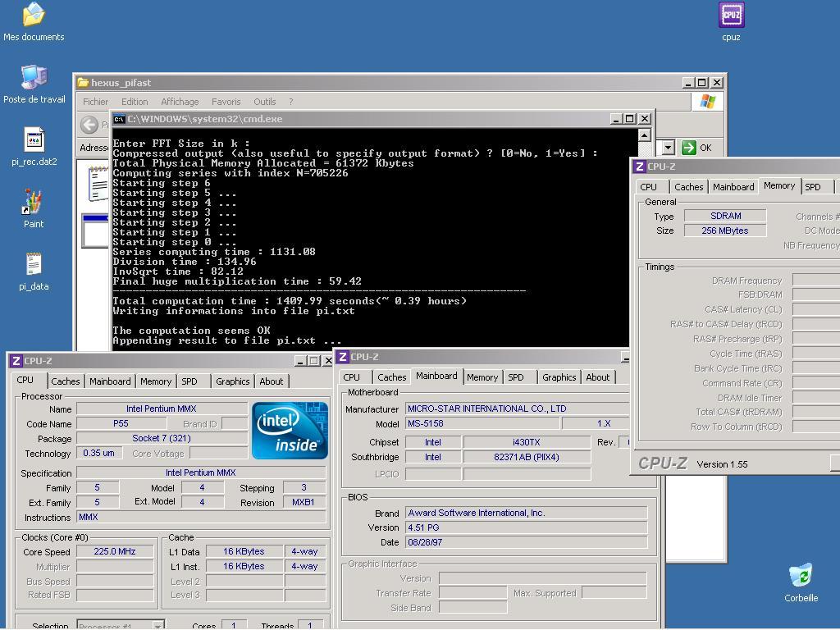Click the cmd.exe window system icon
Viewport: 840px width, 630px height.
point(119,119)
